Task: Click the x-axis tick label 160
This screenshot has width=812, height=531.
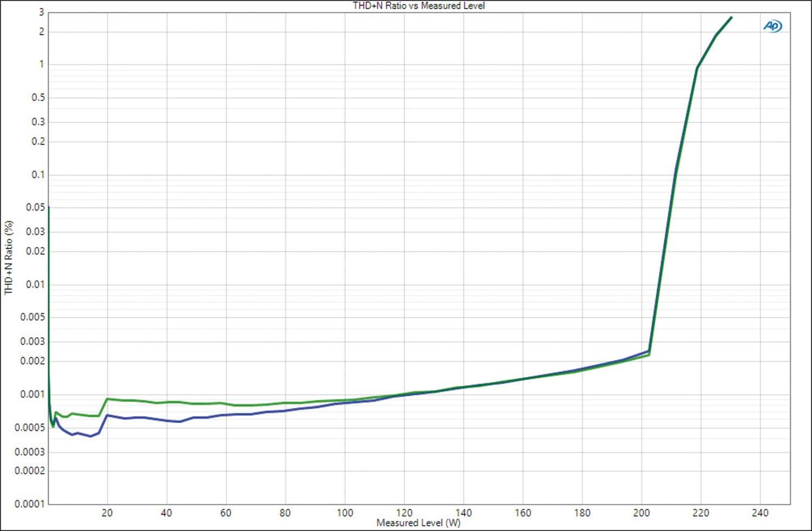Action: click(523, 513)
